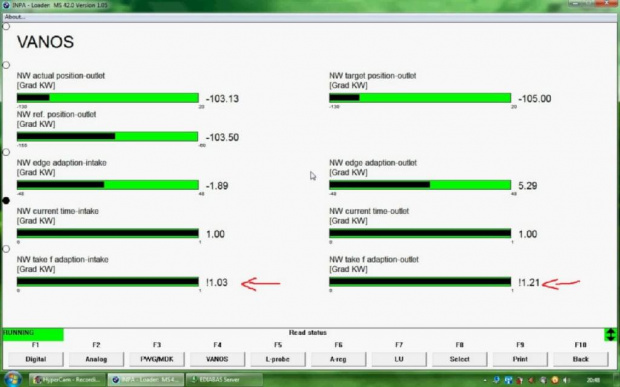Click the green scroll arrows icon
620x387 pixels.
(610, 334)
